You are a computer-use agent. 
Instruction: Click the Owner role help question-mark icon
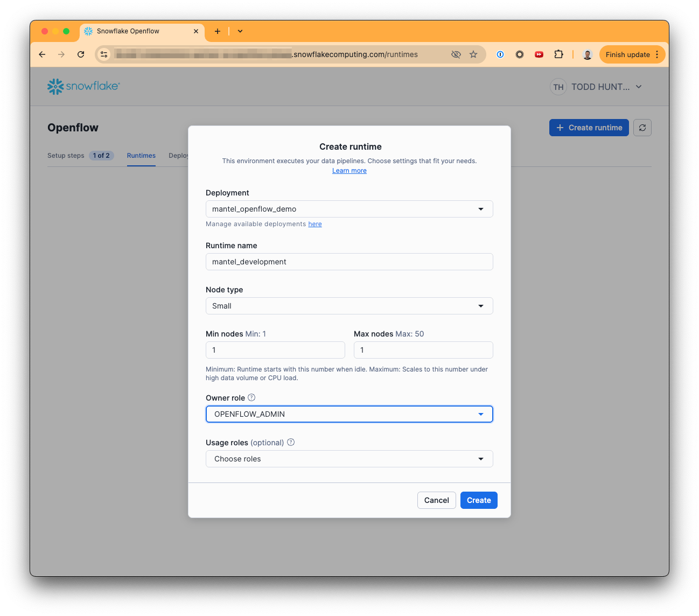pyautogui.click(x=251, y=397)
